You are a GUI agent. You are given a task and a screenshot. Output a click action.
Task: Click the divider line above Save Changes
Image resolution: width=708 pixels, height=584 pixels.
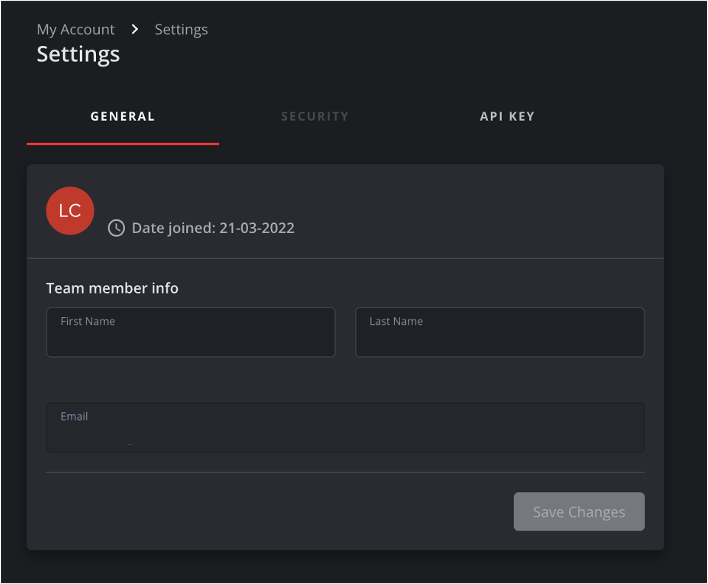pyautogui.click(x=345, y=472)
